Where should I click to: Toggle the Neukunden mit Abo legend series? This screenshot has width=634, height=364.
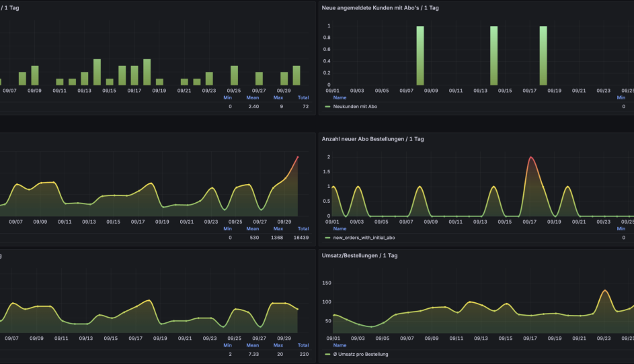356,106
